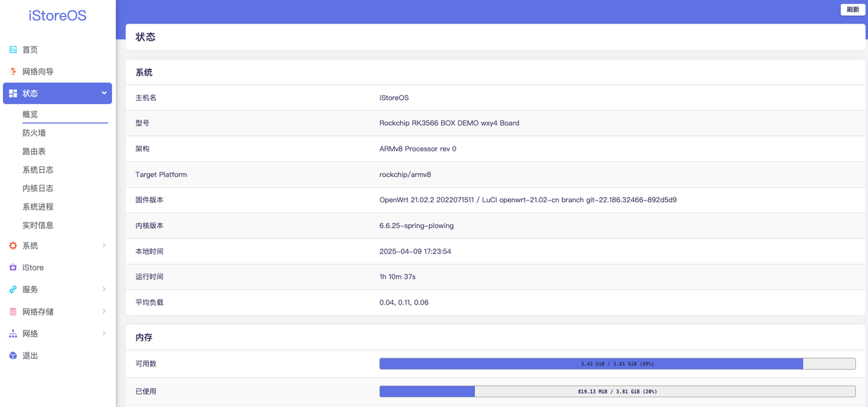The width and height of the screenshot is (868, 407).
Task: Click the 刷新 refresh button
Action: tap(852, 10)
